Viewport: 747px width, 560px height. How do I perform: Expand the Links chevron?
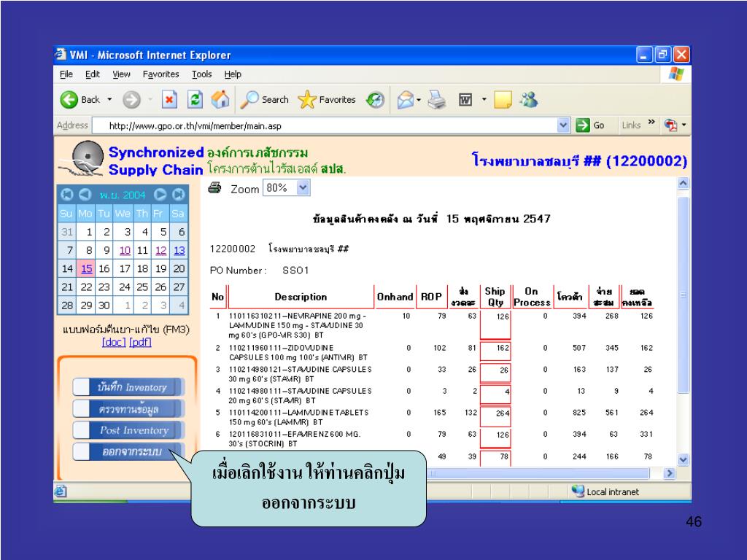651,122
